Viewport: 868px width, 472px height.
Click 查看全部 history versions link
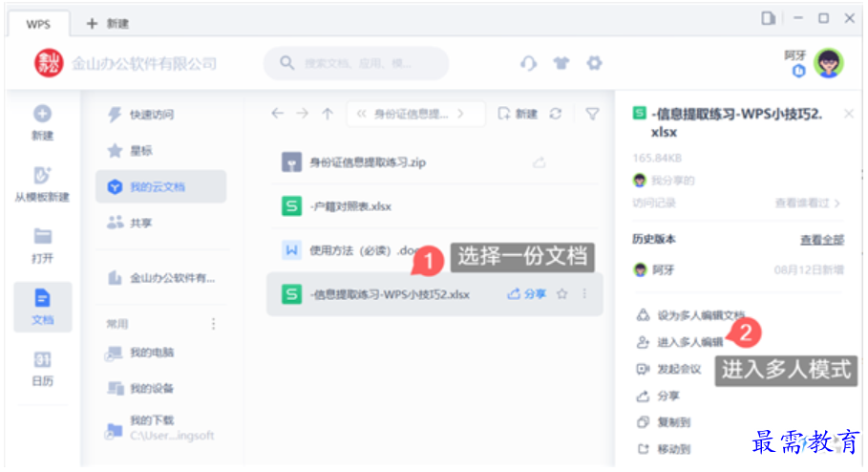822,240
